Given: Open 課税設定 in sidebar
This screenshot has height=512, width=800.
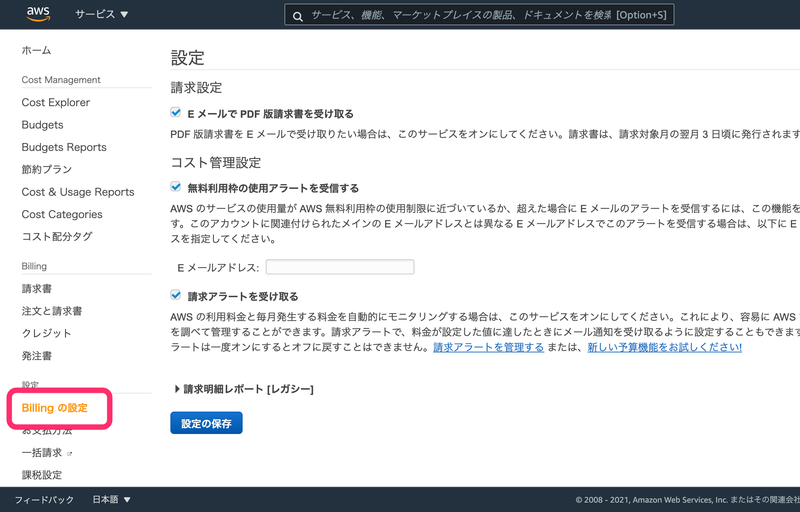Looking at the screenshot, I should tap(42, 475).
